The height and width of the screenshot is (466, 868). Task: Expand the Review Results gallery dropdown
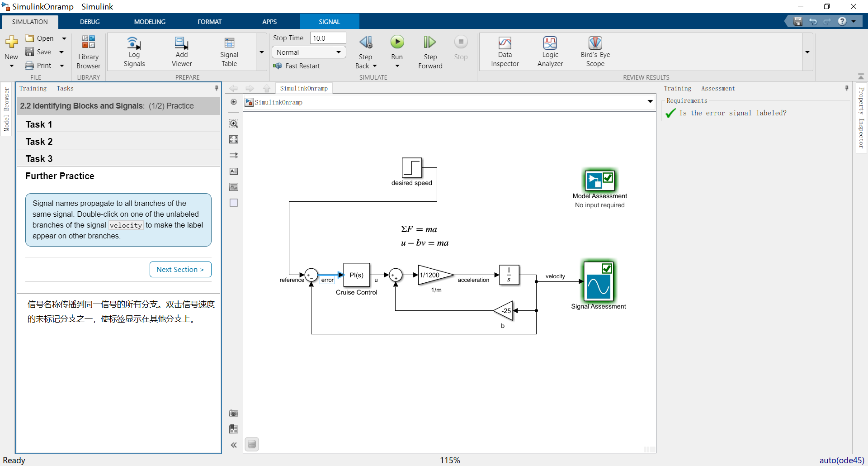807,52
